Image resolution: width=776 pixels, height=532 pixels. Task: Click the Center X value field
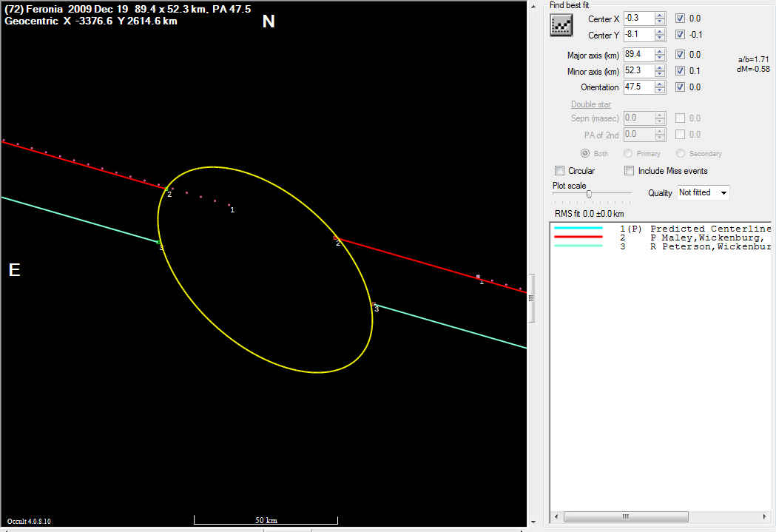click(x=639, y=18)
